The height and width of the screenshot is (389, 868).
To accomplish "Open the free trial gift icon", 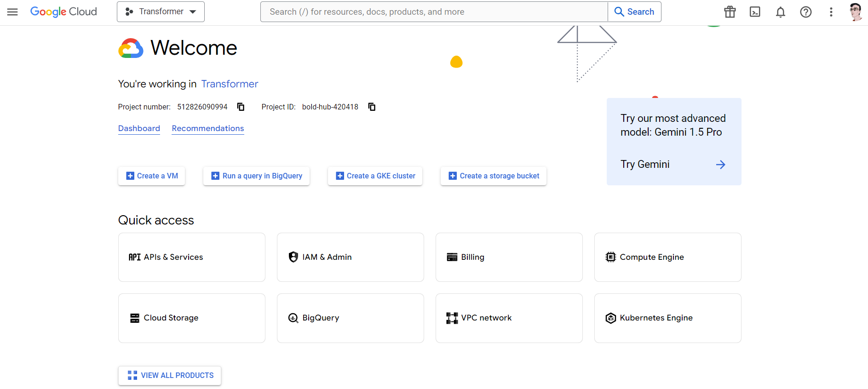I will [x=730, y=12].
